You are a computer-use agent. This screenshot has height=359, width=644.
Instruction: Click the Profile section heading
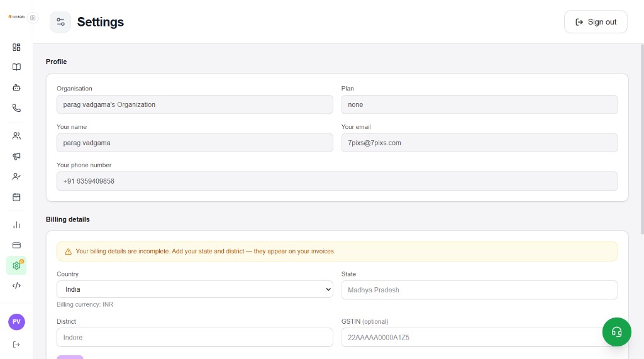(56, 62)
